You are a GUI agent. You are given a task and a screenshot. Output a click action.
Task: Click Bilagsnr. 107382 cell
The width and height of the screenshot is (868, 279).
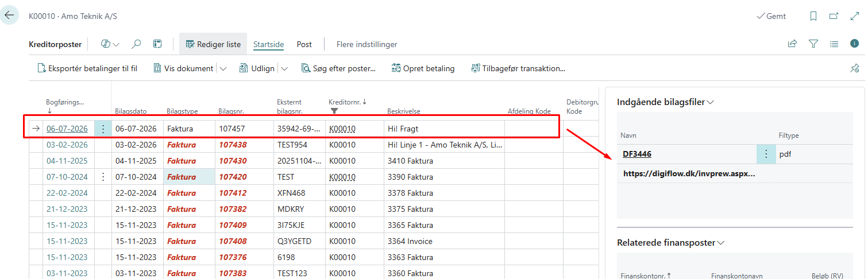point(244,209)
